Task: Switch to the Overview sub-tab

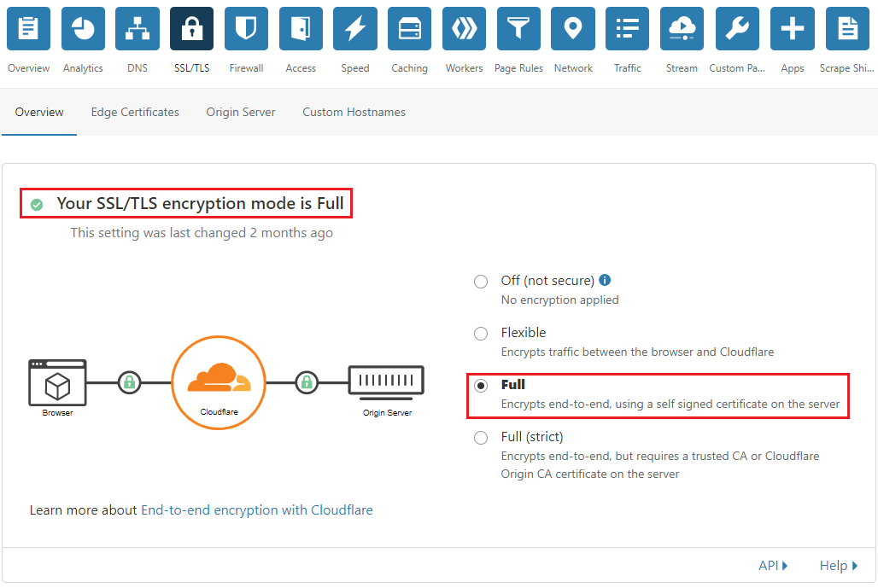Action: [x=39, y=112]
